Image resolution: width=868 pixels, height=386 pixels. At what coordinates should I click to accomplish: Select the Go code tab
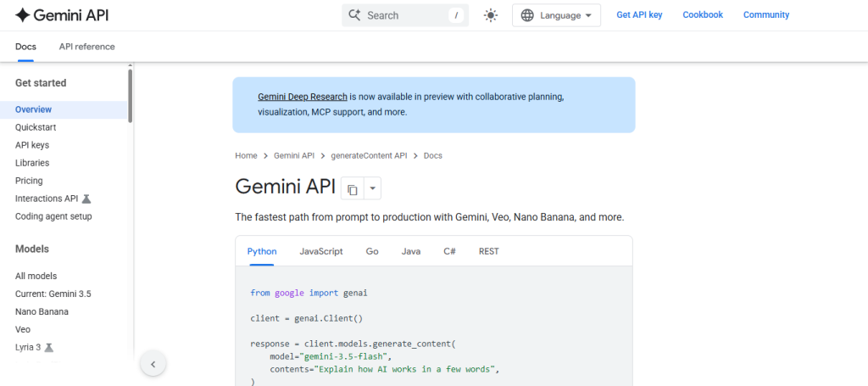pos(372,251)
